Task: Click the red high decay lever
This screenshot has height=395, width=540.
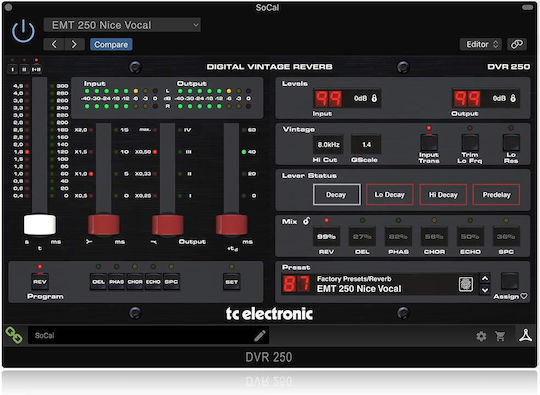Action: click(168, 224)
